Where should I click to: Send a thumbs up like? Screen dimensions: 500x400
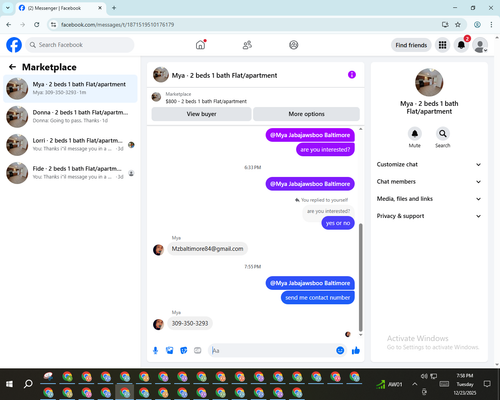pos(356,350)
